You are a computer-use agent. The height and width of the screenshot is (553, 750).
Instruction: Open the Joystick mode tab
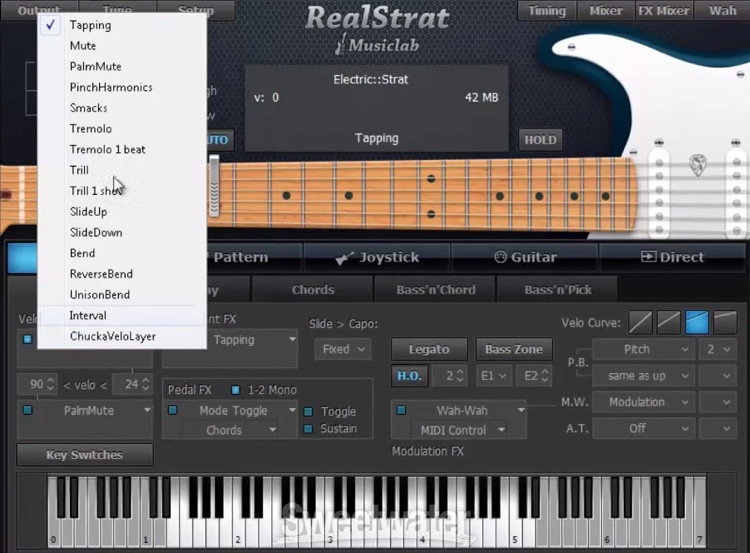coord(377,257)
